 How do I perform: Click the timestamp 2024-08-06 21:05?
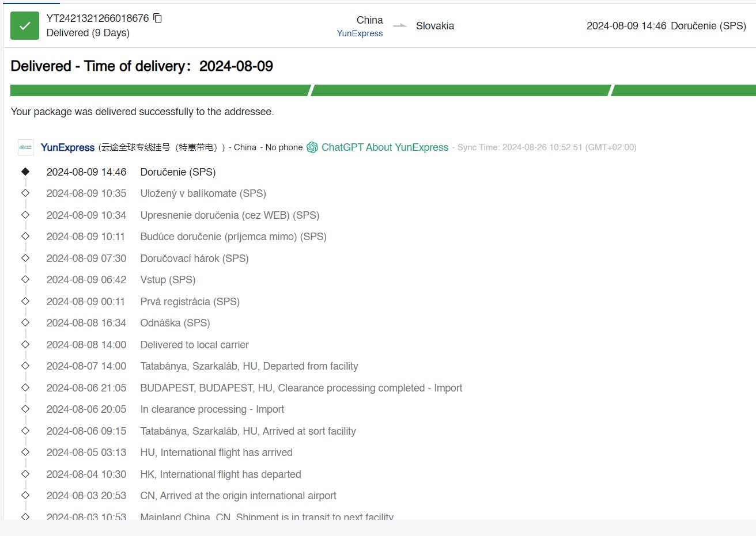(86, 388)
